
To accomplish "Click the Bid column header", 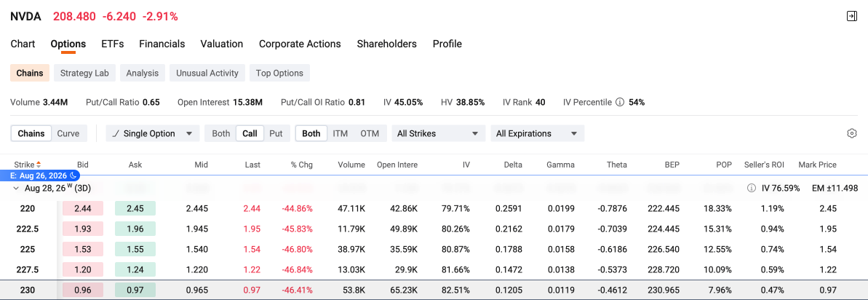I will pyautogui.click(x=82, y=165).
